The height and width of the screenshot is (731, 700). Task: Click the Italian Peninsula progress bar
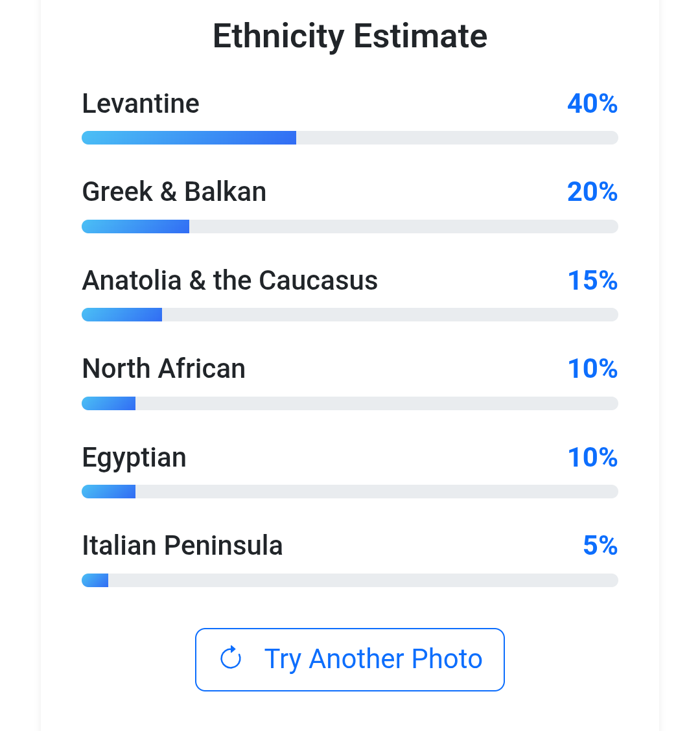[350, 580]
